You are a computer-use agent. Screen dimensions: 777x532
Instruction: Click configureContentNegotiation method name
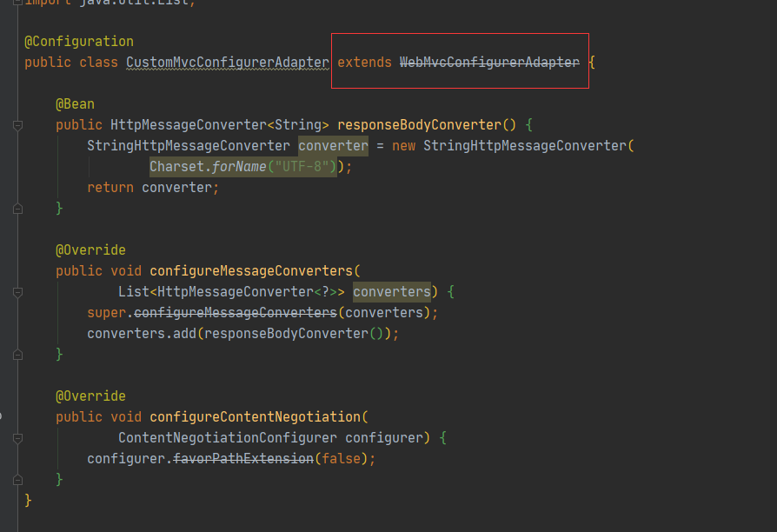pos(255,416)
